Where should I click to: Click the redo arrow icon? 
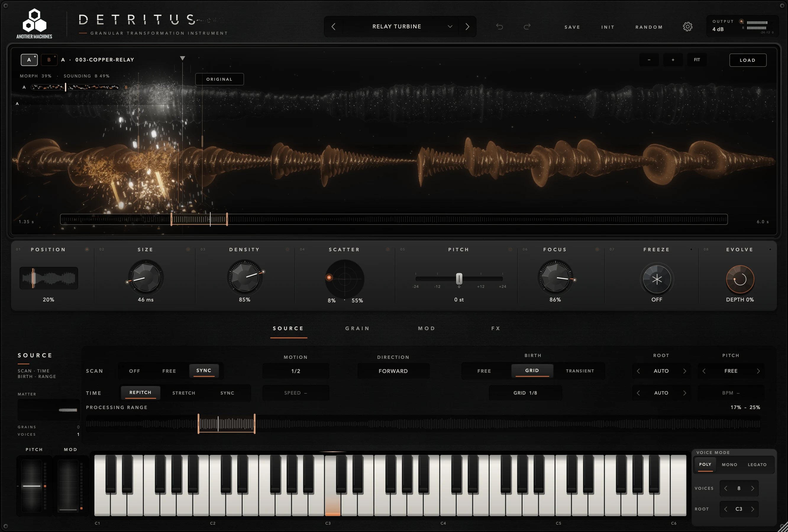pos(527,26)
